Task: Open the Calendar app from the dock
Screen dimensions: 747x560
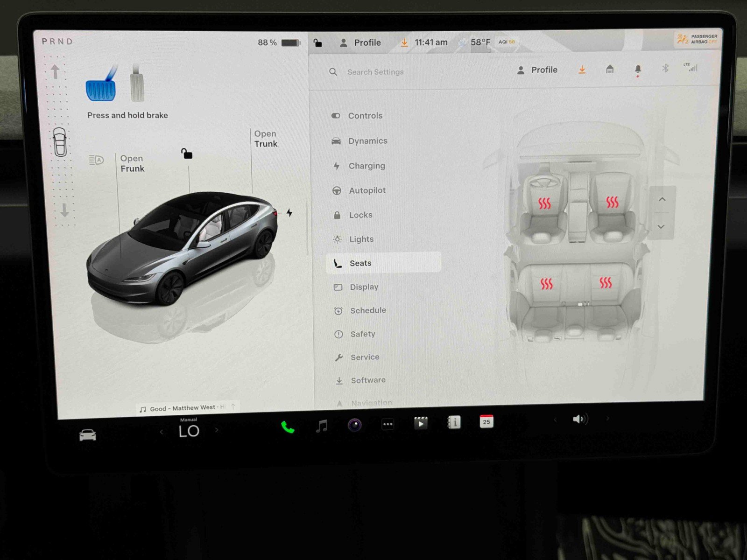Action: click(486, 422)
